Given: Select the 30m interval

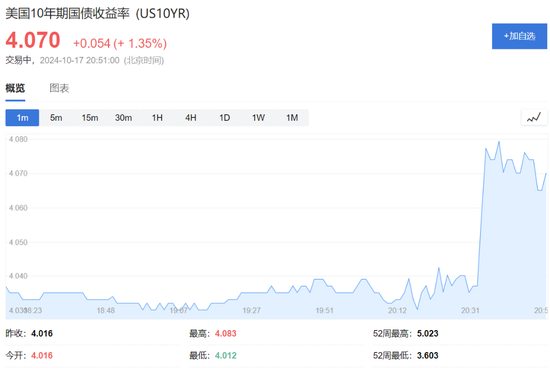Looking at the screenshot, I should tap(123, 118).
